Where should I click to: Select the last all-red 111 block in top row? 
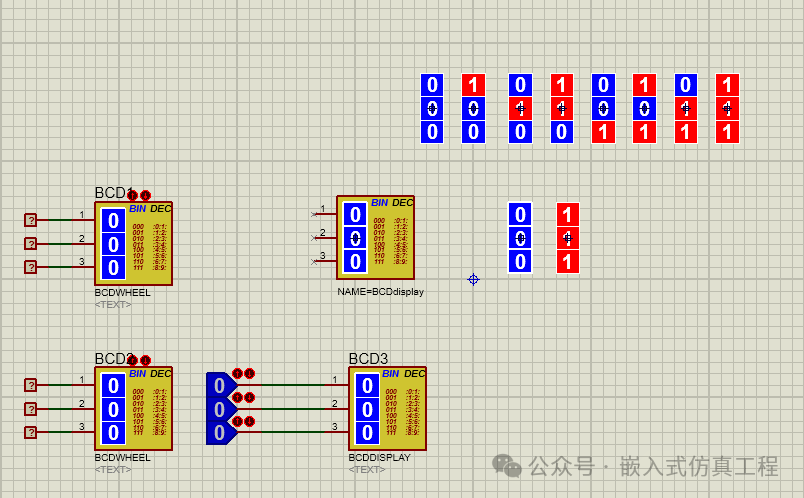[727, 109]
